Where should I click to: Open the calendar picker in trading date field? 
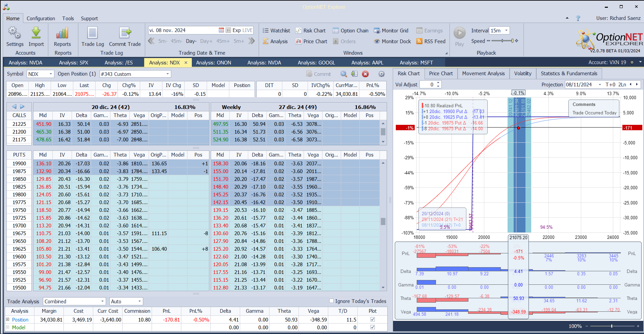(x=221, y=30)
